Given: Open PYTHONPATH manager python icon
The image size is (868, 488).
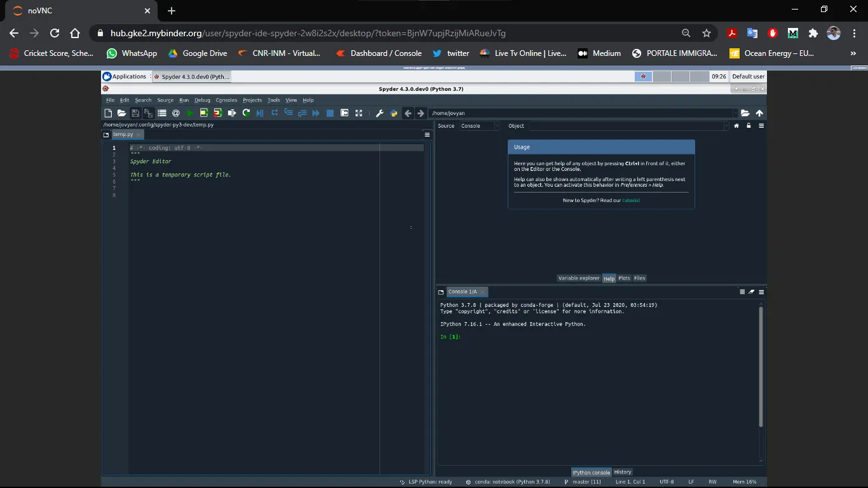Looking at the screenshot, I should tap(394, 113).
